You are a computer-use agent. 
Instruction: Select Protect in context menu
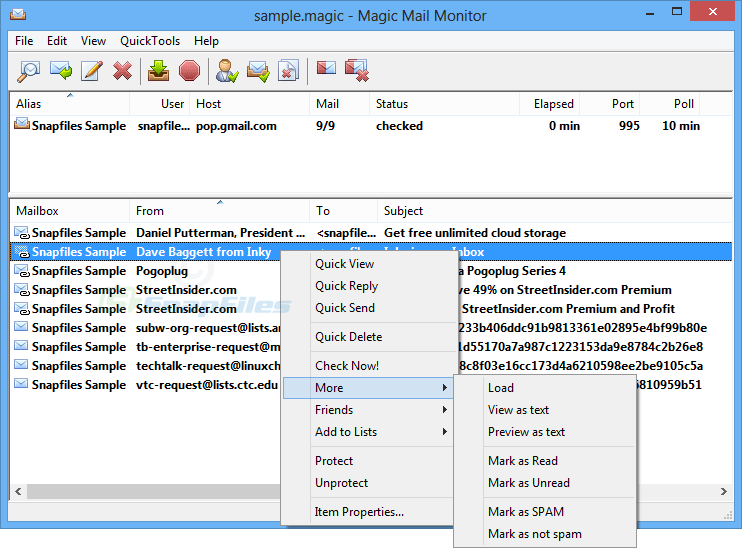pos(368,461)
